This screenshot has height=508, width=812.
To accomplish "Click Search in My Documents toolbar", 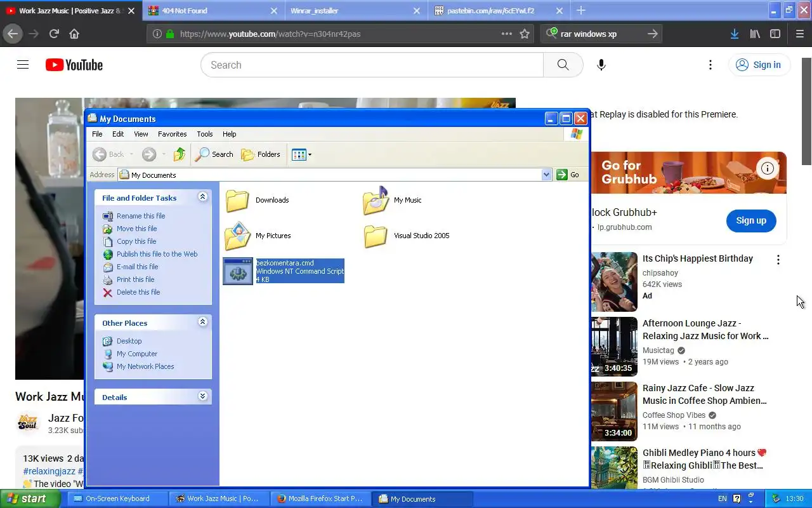I will coord(214,154).
